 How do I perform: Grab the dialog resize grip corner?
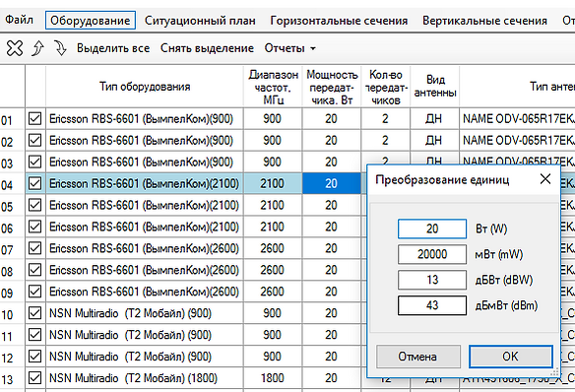point(555,372)
